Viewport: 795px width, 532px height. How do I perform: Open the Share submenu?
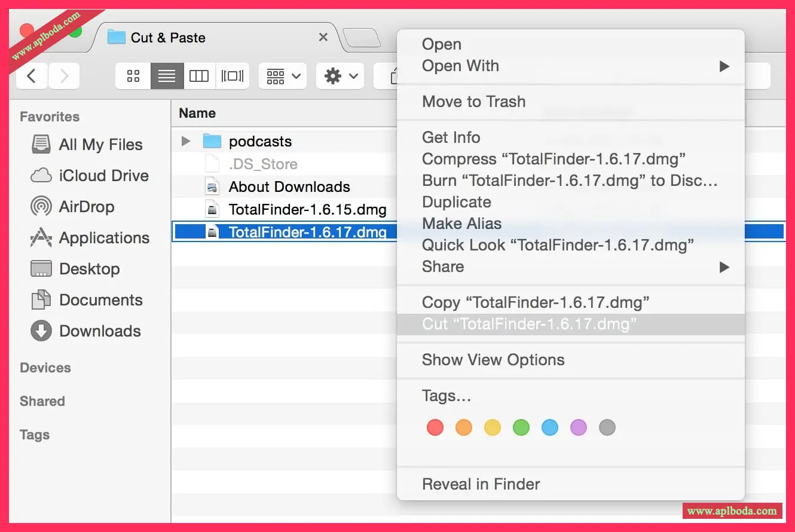point(442,267)
